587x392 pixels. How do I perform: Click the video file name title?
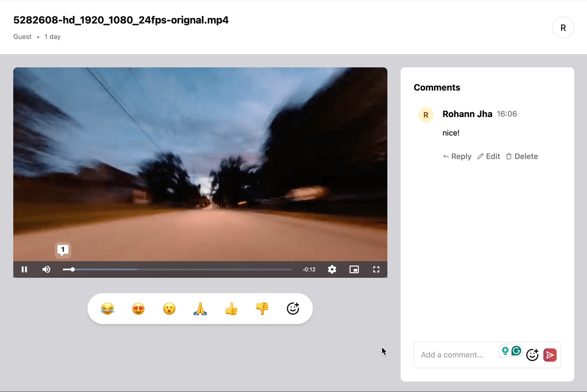click(121, 20)
